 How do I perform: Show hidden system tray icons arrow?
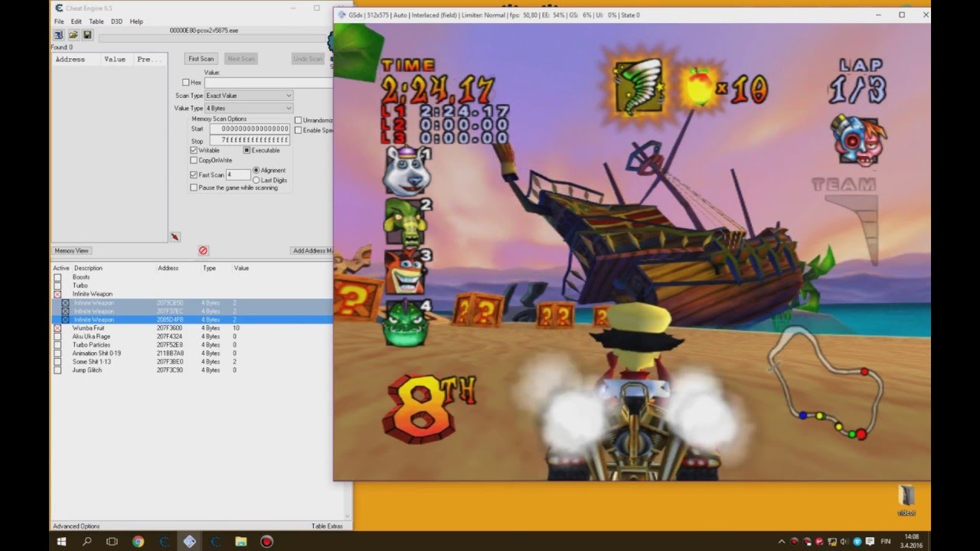[782, 542]
